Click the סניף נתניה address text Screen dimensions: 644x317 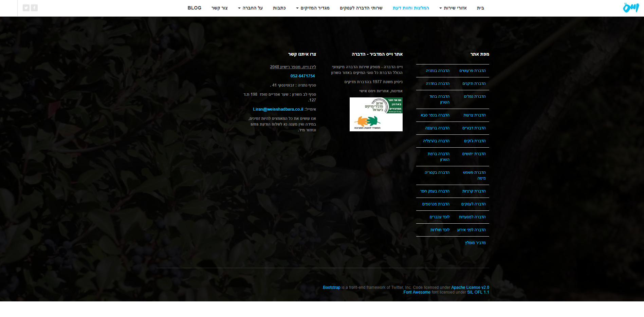293,85
